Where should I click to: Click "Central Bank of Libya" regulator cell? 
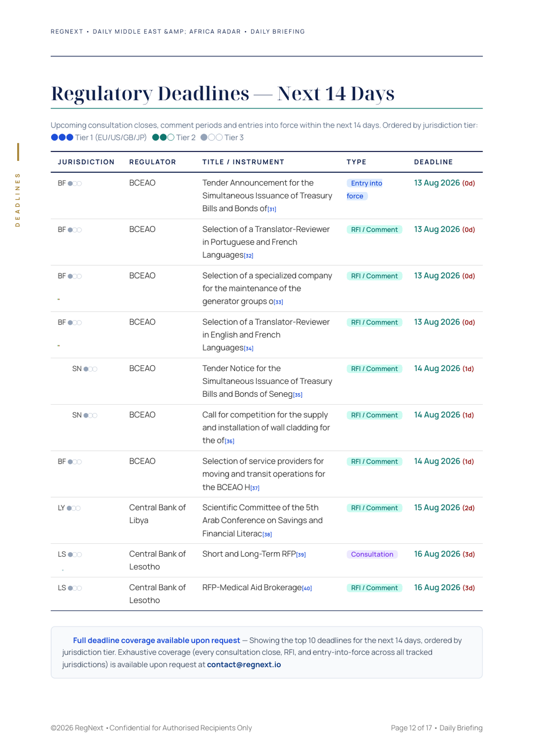click(x=157, y=514)
